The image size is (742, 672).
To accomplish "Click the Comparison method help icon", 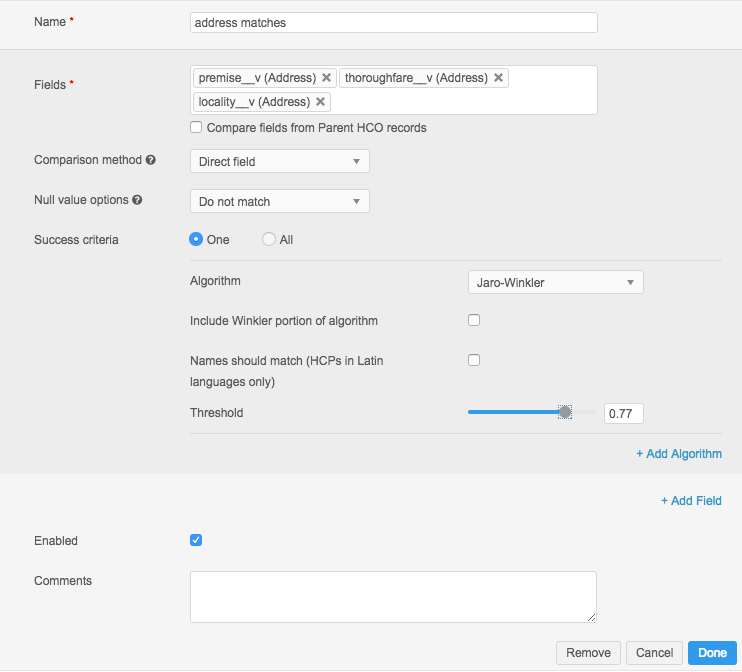I will coord(151,160).
